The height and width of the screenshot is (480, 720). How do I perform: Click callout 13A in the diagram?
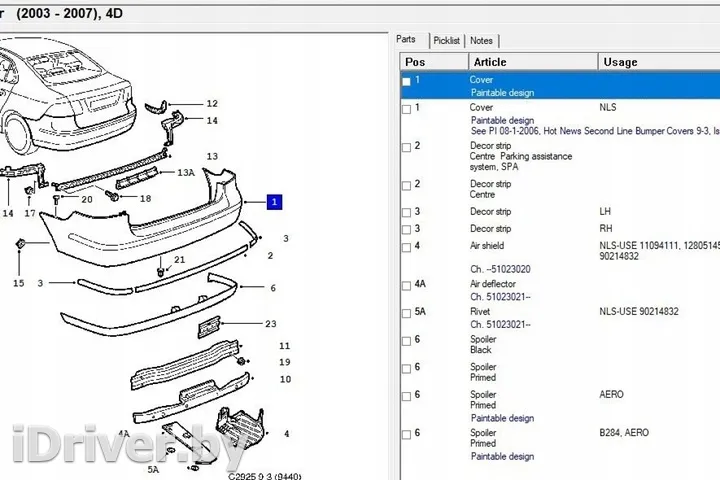coord(186,173)
